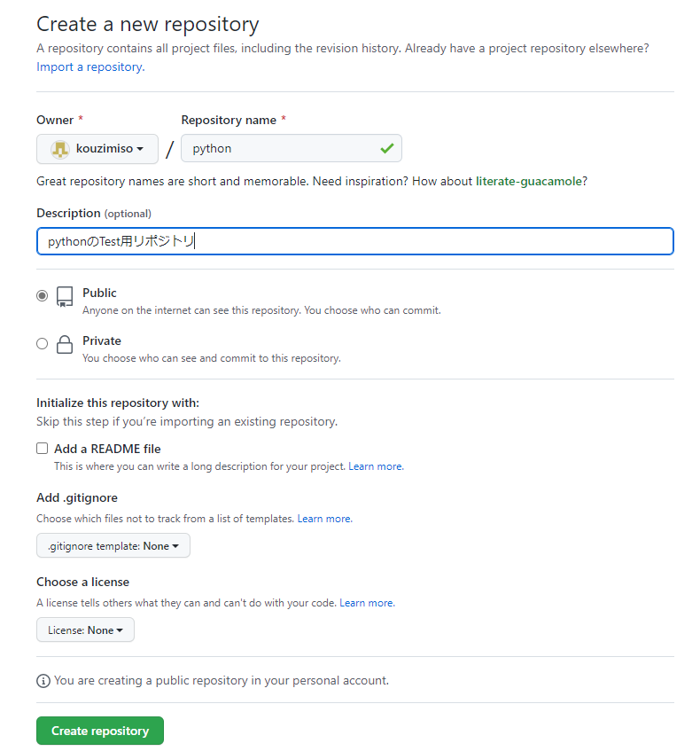
Task: Open the kouzimiso owner dropdown
Action: [x=97, y=147]
